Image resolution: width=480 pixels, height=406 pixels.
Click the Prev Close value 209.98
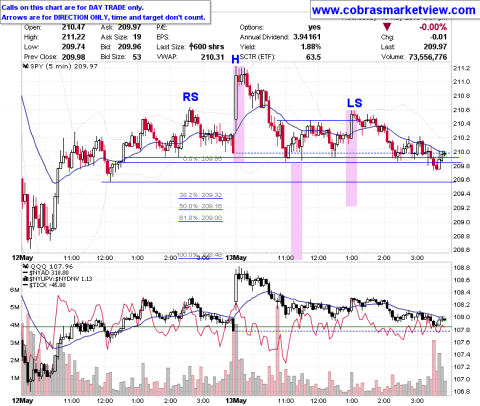pos(73,57)
